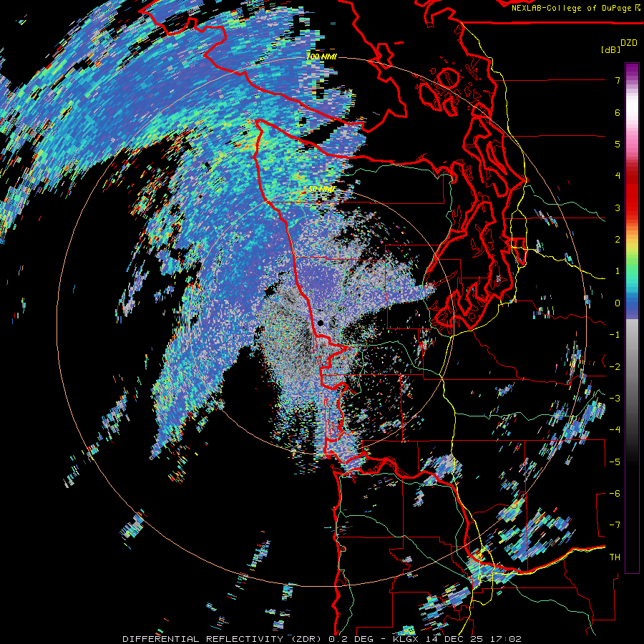The height and width of the screenshot is (644, 644).
Task: Click the black radar site dot
Action: [321, 323]
